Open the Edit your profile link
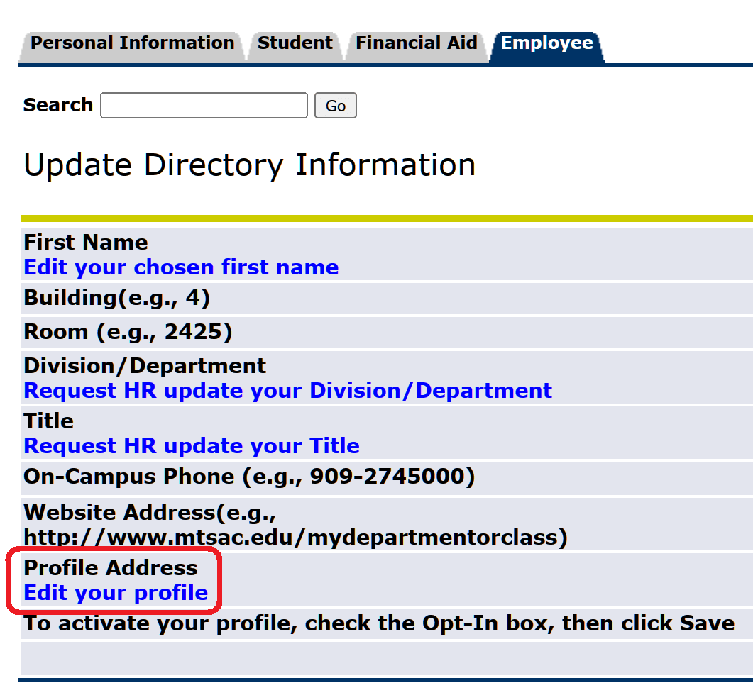This screenshot has width=753, height=700. click(116, 593)
